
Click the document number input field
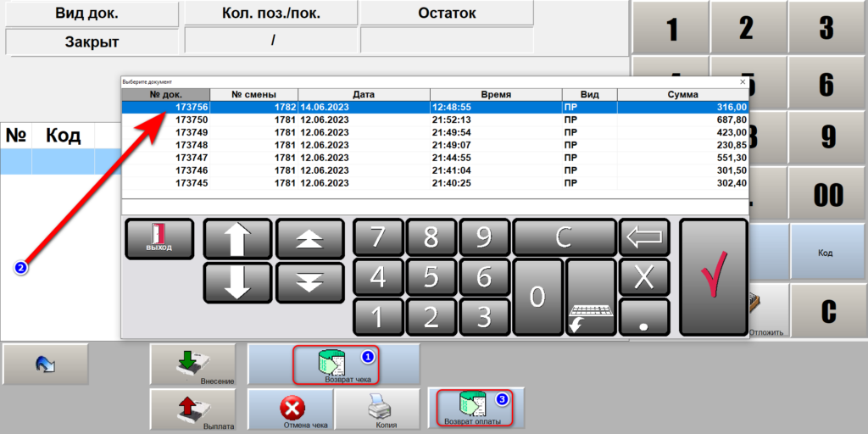[434, 207]
